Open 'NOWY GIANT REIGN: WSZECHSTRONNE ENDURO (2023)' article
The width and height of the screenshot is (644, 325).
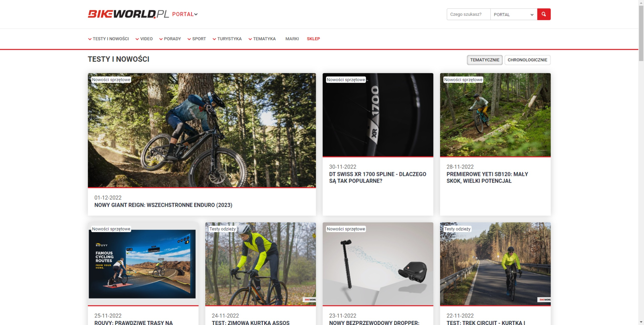163,205
